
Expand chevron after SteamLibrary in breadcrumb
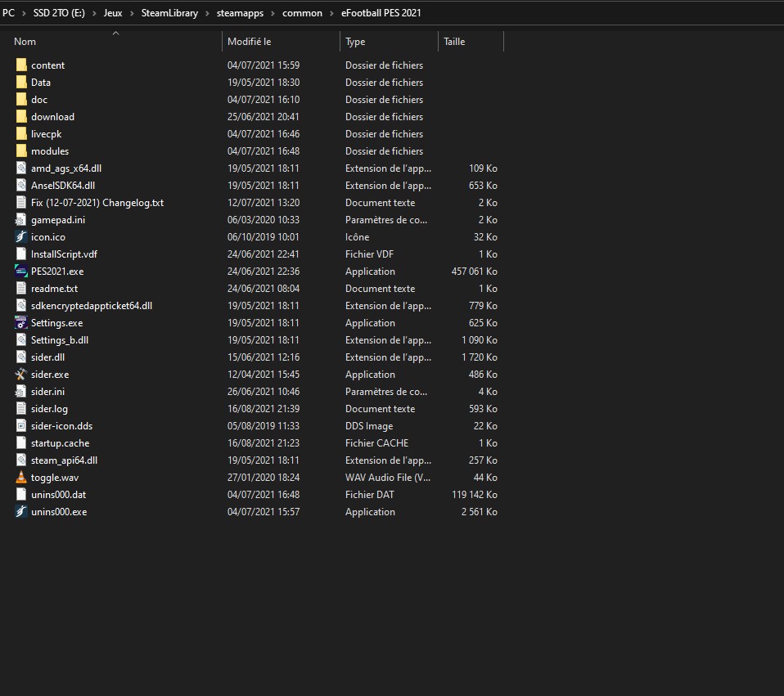point(207,13)
